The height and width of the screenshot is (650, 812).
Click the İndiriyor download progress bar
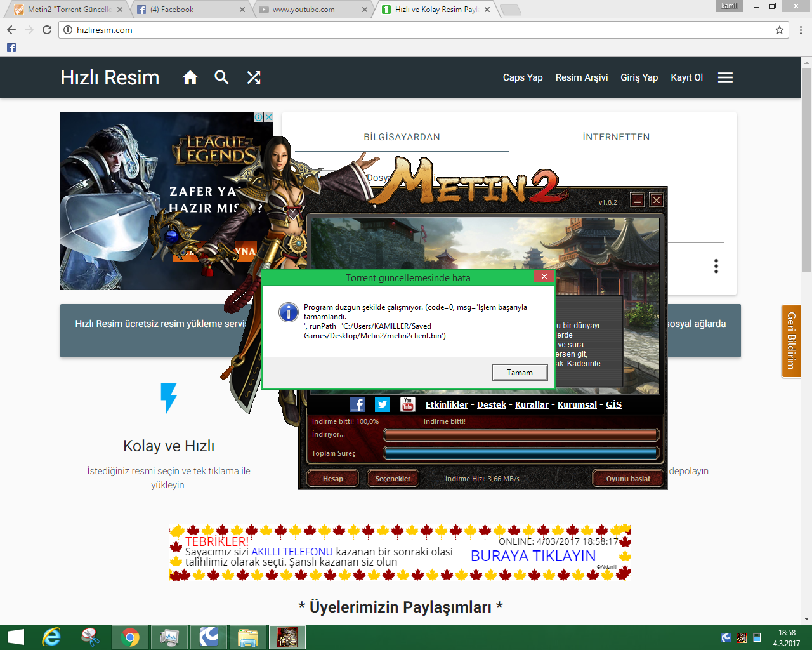click(x=521, y=435)
